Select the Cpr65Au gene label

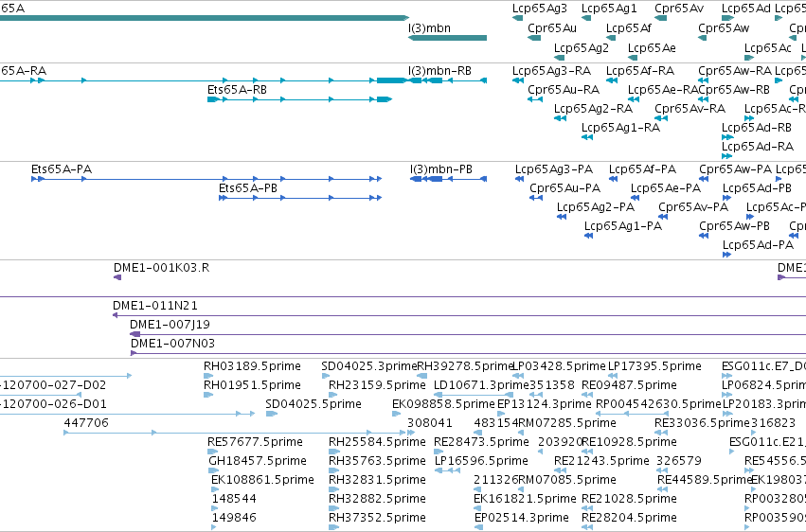coord(552,28)
